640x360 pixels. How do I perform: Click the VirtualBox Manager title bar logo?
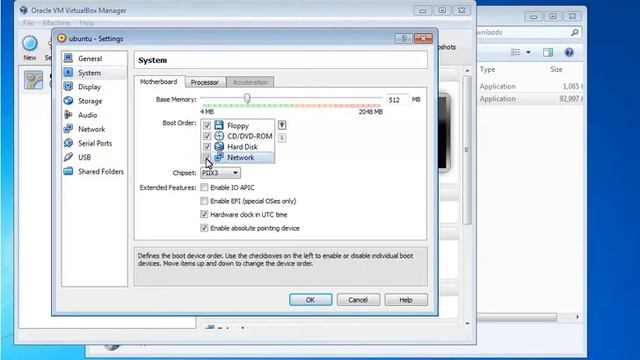coord(24,10)
